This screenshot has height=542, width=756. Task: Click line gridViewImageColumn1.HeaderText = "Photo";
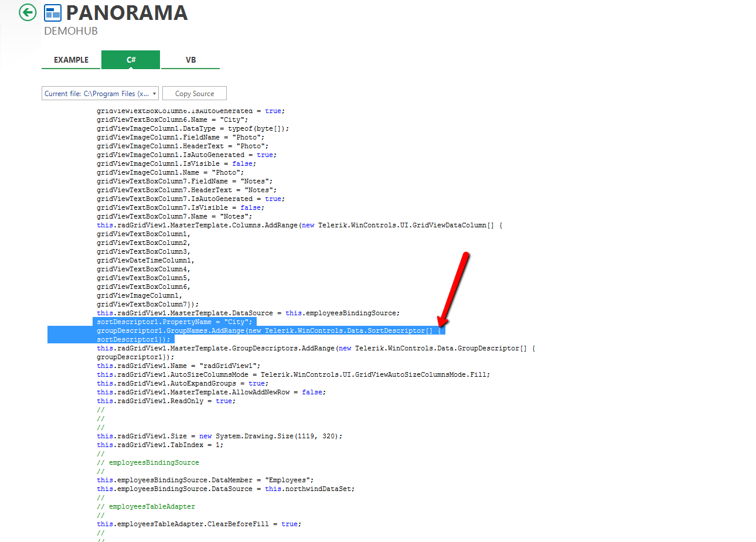pos(183,146)
